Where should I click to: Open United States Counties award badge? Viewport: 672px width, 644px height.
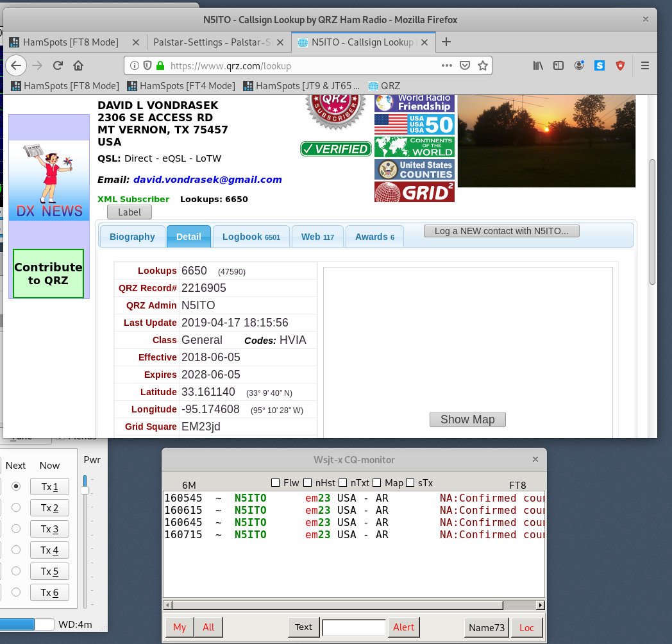point(414,169)
